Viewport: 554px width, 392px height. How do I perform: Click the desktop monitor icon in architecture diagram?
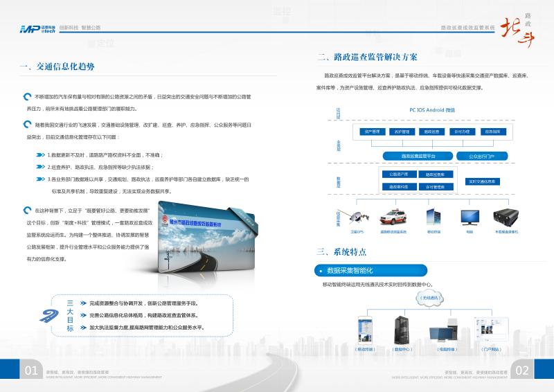pyautogui.click(x=470, y=217)
